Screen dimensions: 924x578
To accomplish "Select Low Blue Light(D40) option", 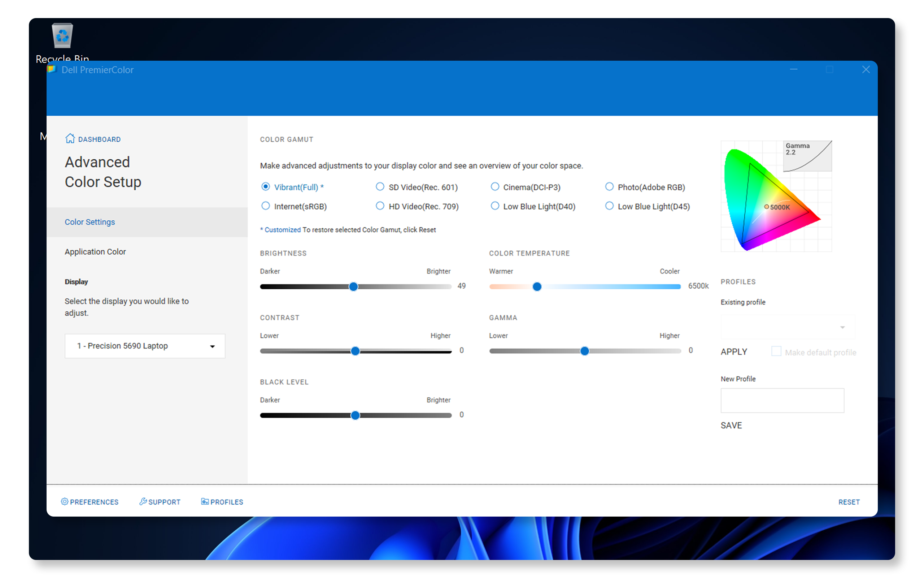I will (x=495, y=206).
